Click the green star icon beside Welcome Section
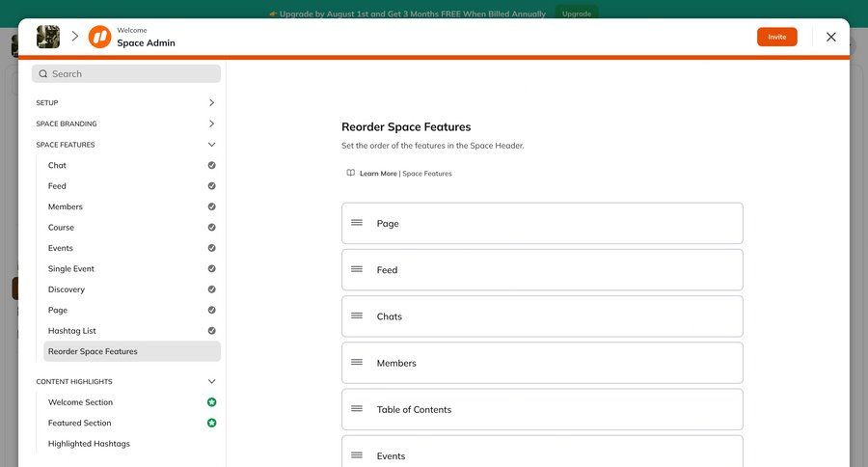Screen dimensions: 868x467 211,402
